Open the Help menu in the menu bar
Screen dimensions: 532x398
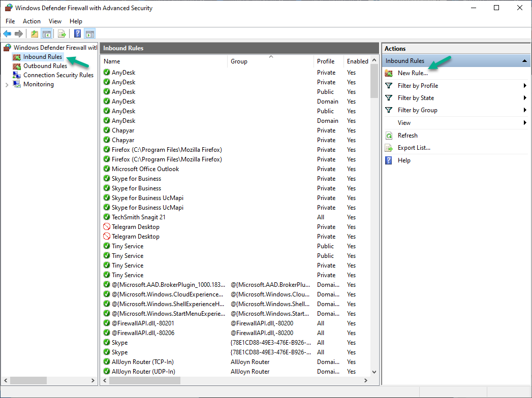pyautogui.click(x=76, y=21)
